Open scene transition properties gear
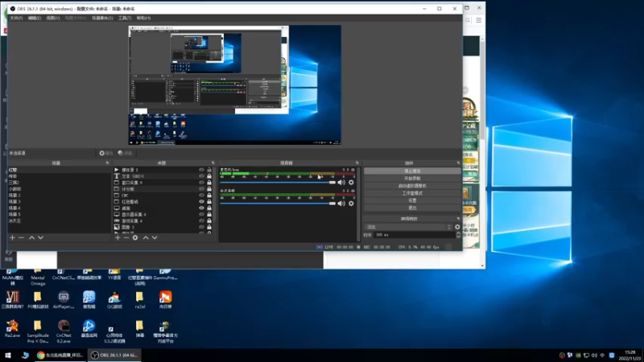Screen dimensions: 644x362 tap(457, 227)
